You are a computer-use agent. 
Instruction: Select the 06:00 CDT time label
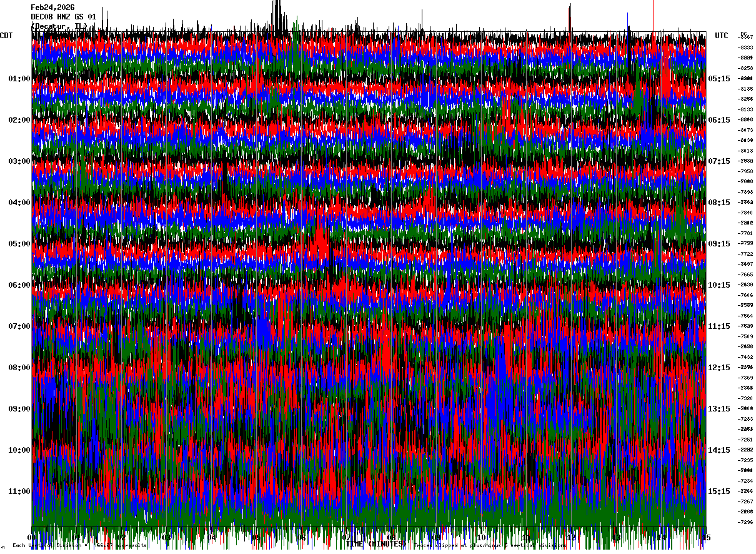pos(19,285)
